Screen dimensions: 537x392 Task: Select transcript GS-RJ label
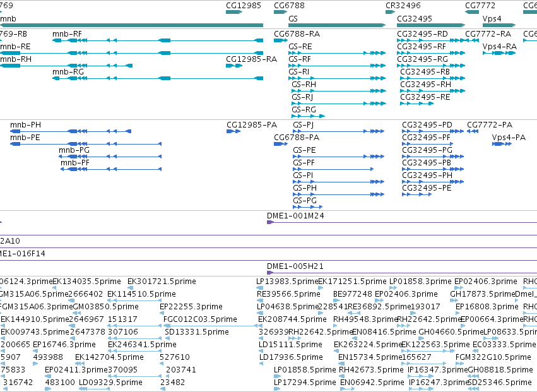[302, 97]
